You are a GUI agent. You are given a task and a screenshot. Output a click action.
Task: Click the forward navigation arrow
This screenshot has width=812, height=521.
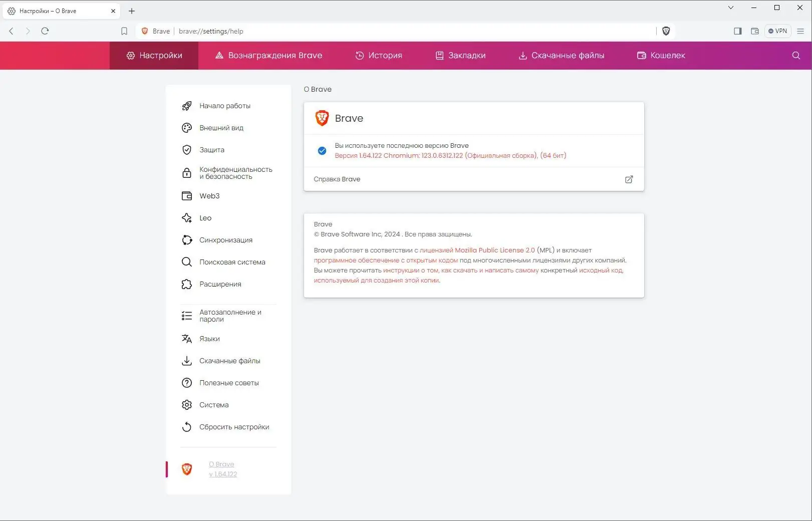pos(28,31)
